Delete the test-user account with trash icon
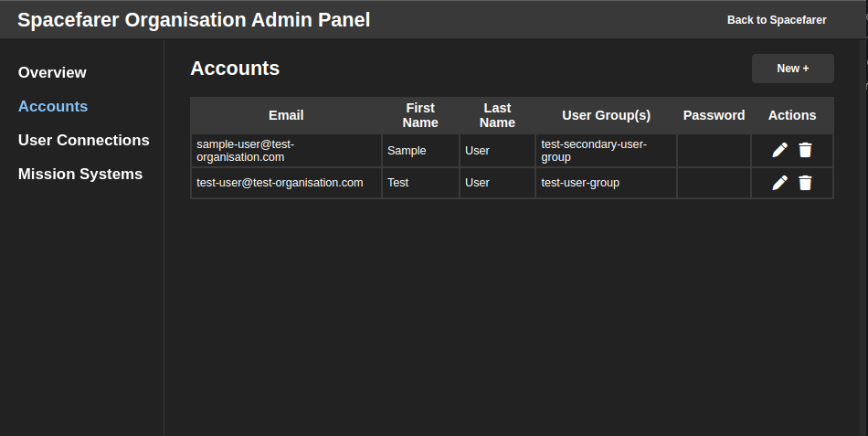Viewport: 868px width, 436px height. point(805,183)
